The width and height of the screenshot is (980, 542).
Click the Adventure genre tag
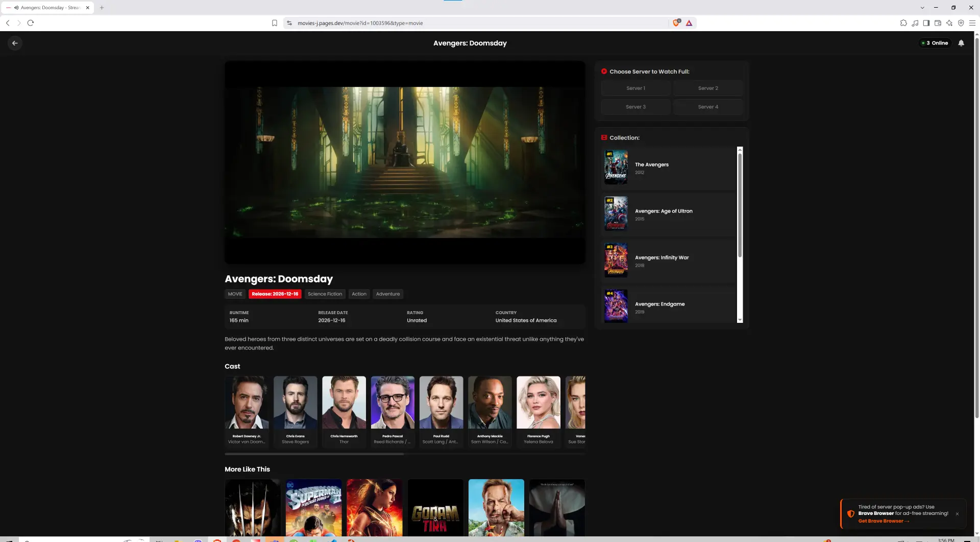coord(388,294)
